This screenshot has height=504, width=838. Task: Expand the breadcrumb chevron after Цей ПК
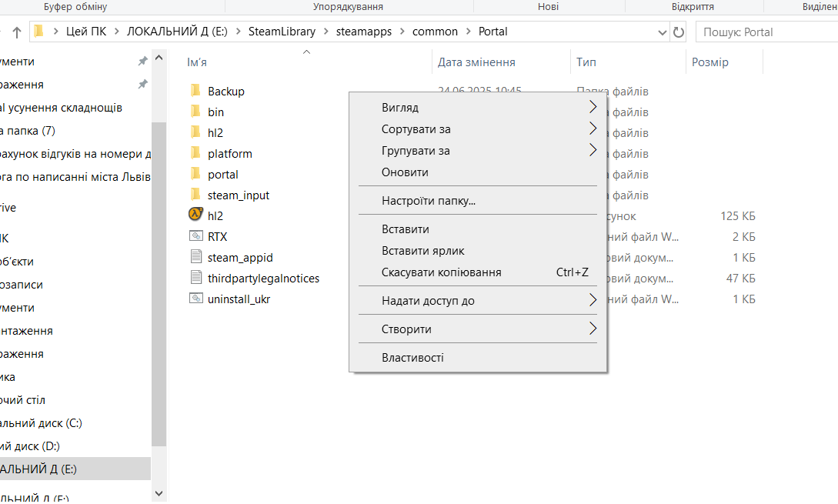click(116, 32)
